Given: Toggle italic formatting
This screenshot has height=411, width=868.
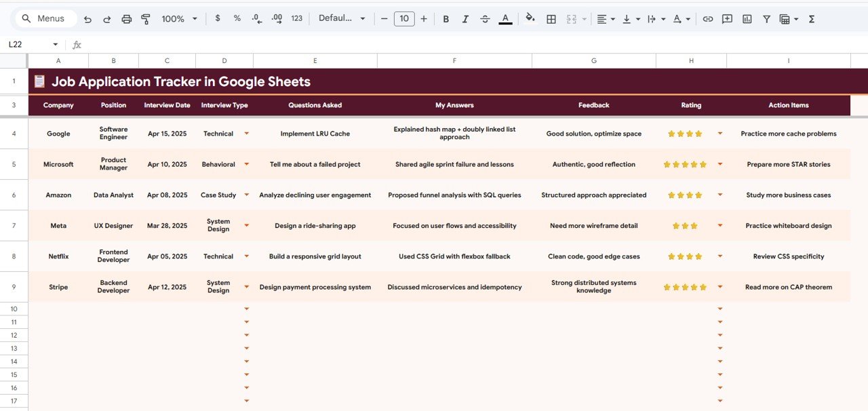Looking at the screenshot, I should pos(465,19).
